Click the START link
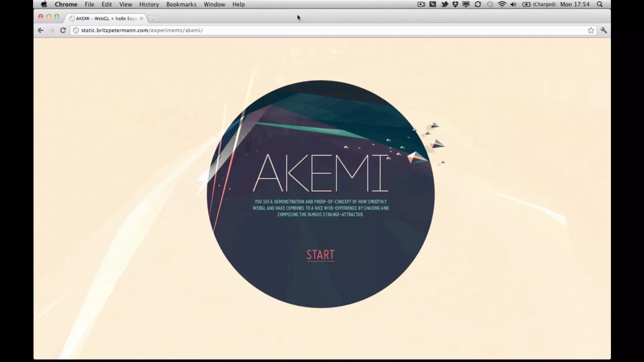 [x=320, y=255]
